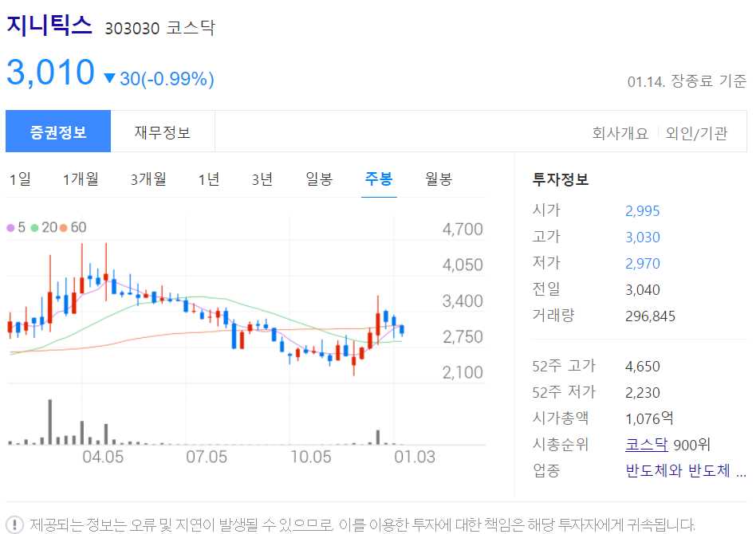Click the blue down-triangle price change icon
This screenshot has width=756, height=534.
pyautogui.click(x=110, y=78)
